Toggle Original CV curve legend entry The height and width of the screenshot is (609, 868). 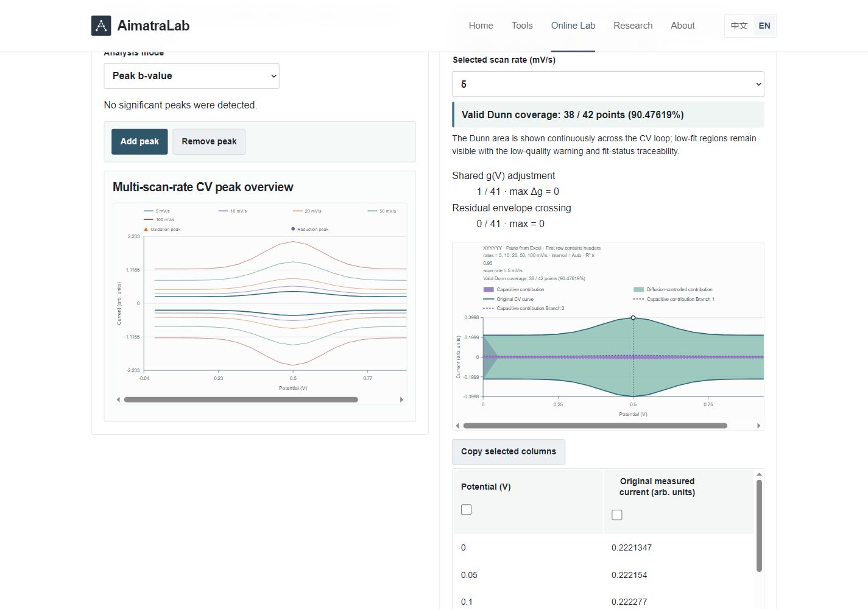pyautogui.click(x=508, y=300)
